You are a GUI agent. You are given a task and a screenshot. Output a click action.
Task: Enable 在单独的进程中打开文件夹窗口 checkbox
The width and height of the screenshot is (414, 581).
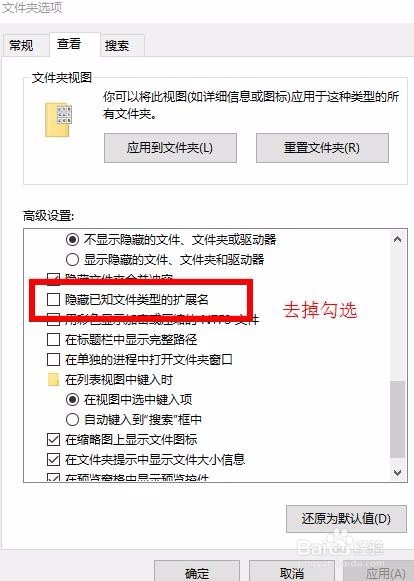[x=53, y=359]
